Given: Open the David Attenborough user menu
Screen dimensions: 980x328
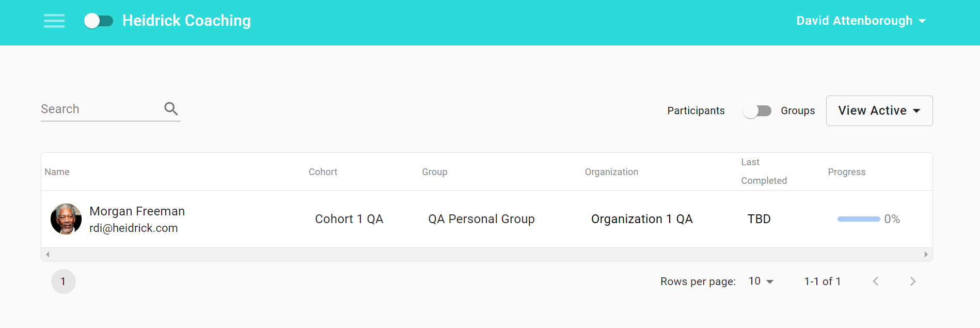Looking at the screenshot, I should click(861, 21).
